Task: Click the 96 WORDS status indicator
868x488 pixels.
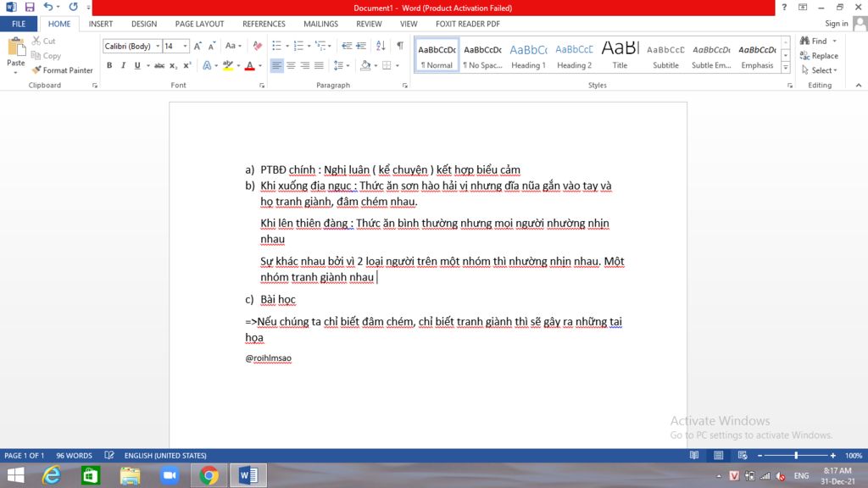Action: tap(75, 455)
